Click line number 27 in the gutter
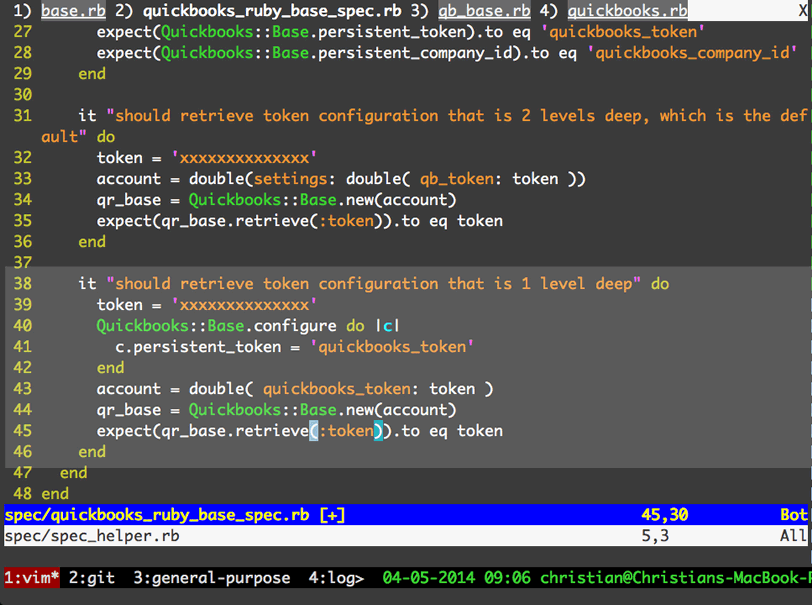Image resolution: width=812 pixels, height=605 pixels. (x=23, y=32)
